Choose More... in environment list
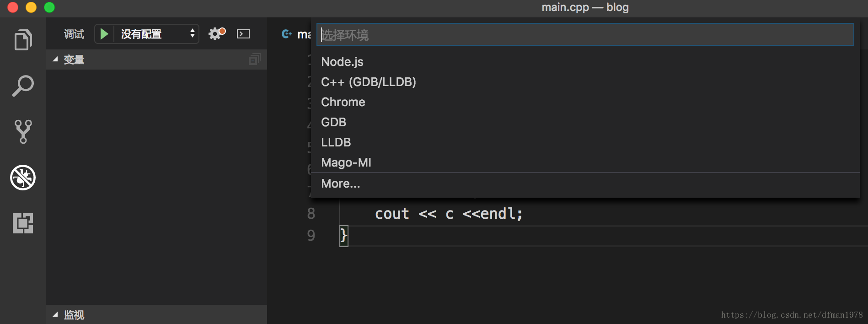This screenshot has height=324, width=868. tap(585, 184)
